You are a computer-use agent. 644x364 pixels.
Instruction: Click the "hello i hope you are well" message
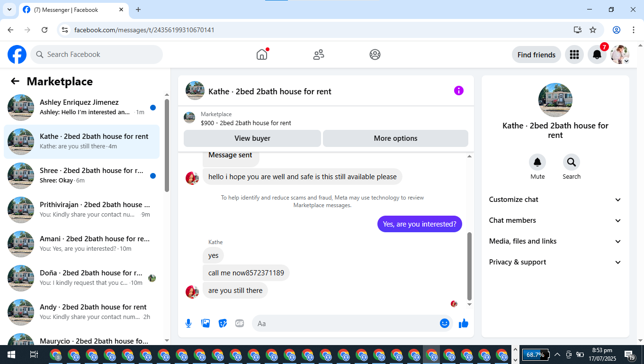303,177
